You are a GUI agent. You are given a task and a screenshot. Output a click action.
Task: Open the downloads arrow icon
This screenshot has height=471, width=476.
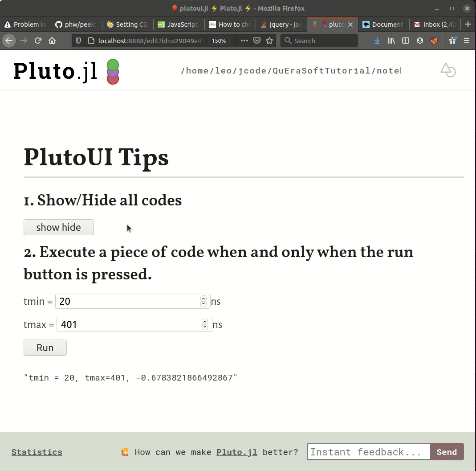(377, 41)
